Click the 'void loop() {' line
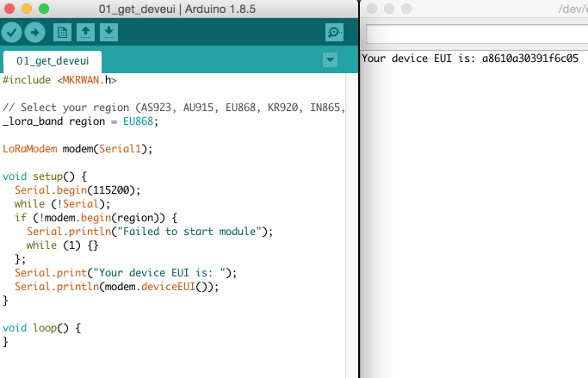The height and width of the screenshot is (378, 588). point(41,328)
